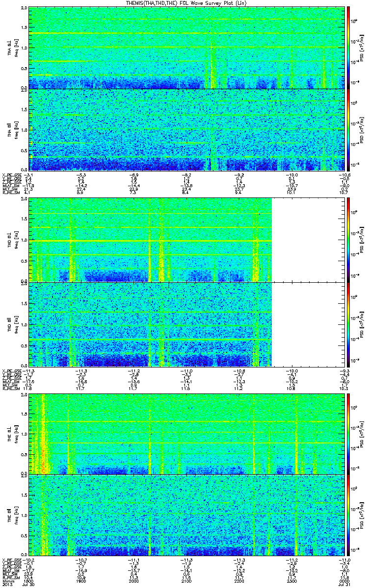Screen dimensions: 368x588
Task: Click the 2013 year label at the bottom
Action: 7,585
